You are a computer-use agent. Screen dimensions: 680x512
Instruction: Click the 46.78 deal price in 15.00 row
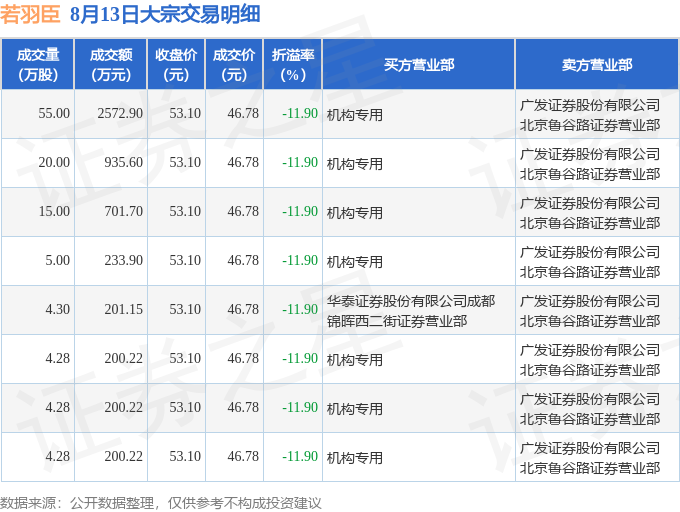click(243, 212)
